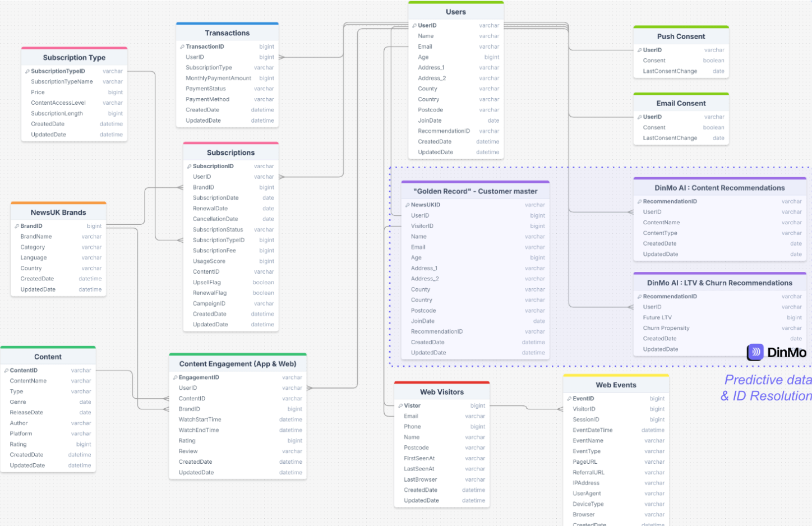Click the key icon beside UserID in Push Consent

click(x=640, y=50)
